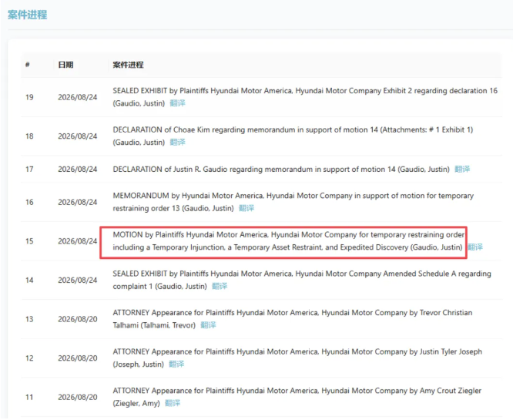Click 翻译 link for entry 14 Amended Schedule A
This screenshot has width=513, height=420.
pyautogui.click(x=220, y=286)
